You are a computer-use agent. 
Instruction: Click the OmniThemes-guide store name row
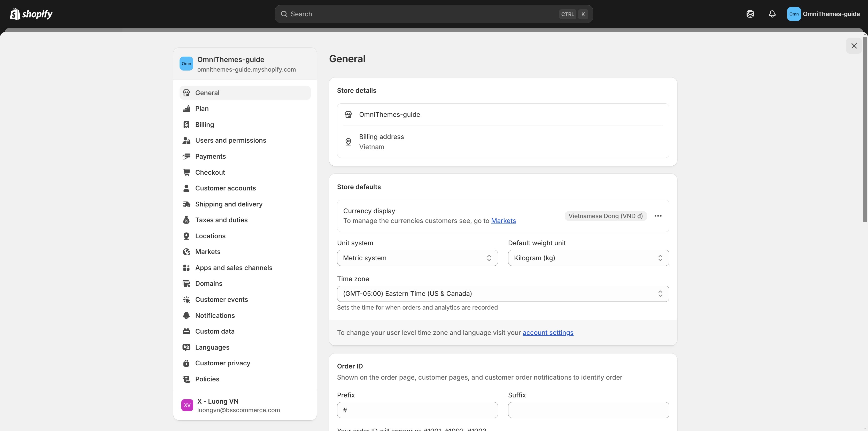point(503,114)
